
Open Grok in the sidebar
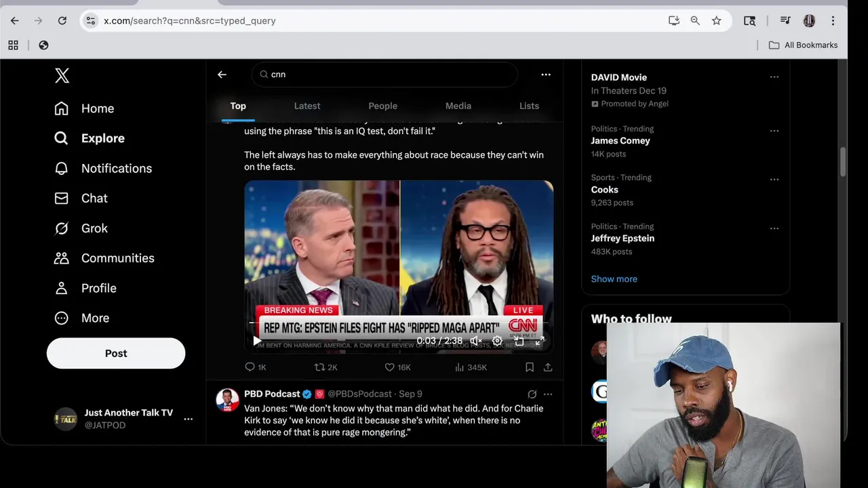click(81, 228)
